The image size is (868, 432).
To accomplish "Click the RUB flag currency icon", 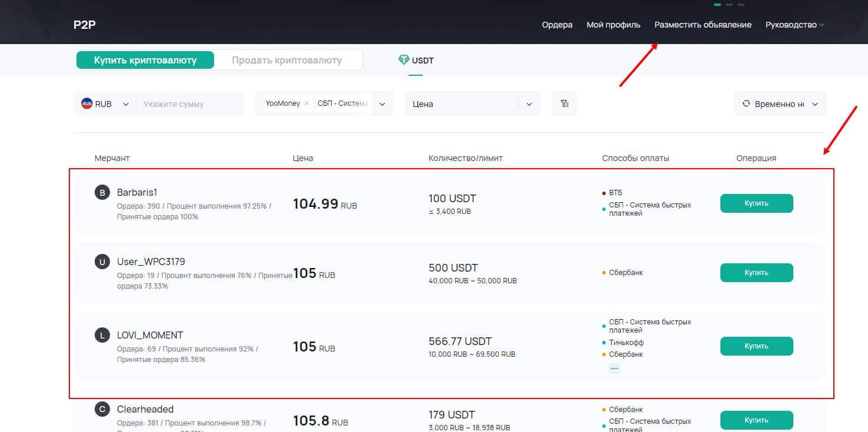I will point(87,104).
